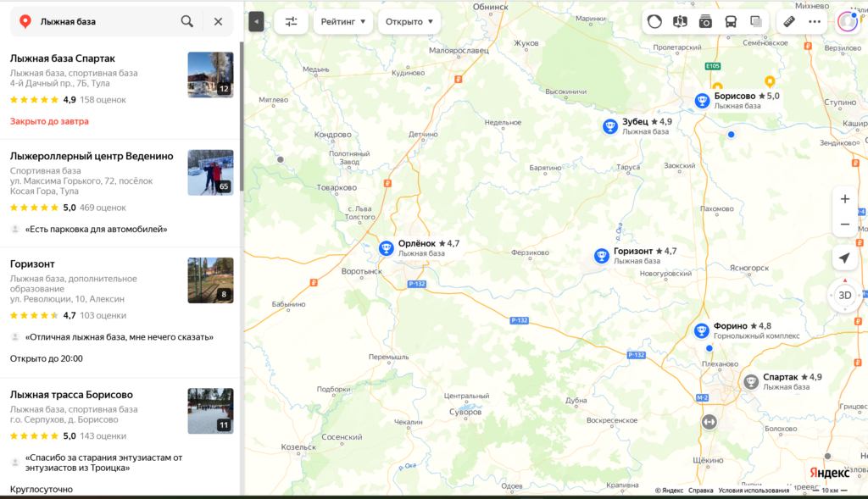Screen dimensions: 868x499
Task: Enable geolocation with the arrow button
Action: coord(843,258)
